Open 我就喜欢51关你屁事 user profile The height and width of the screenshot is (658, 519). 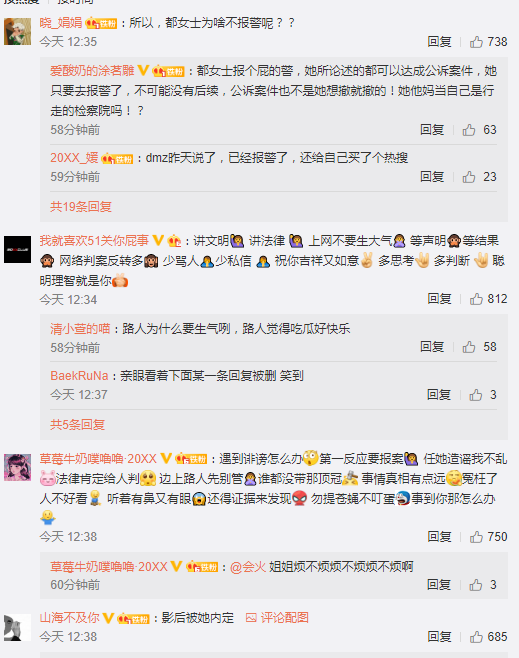coord(94,240)
